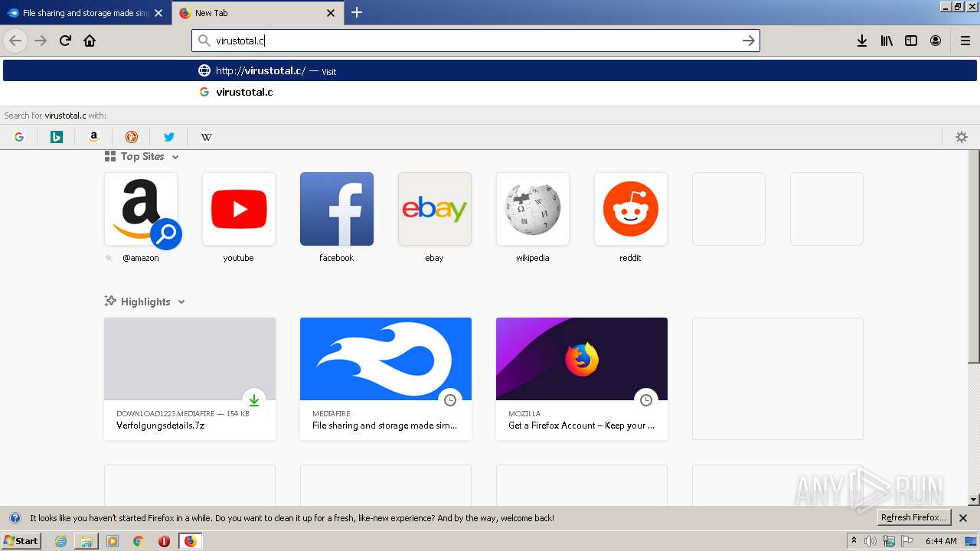
Task: Expand the Highlights section menu
Action: tap(181, 302)
